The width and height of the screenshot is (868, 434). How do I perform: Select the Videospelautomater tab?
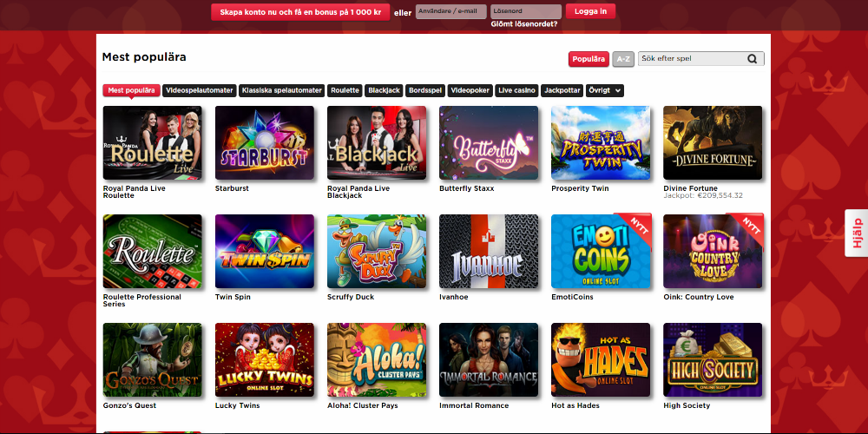tap(200, 91)
